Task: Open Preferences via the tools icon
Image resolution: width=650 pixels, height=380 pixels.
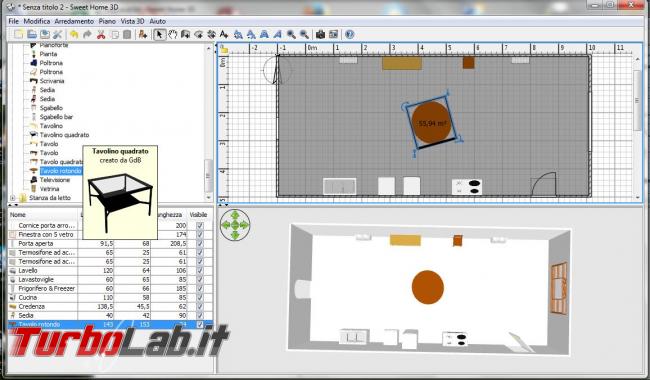Action: coord(58,34)
